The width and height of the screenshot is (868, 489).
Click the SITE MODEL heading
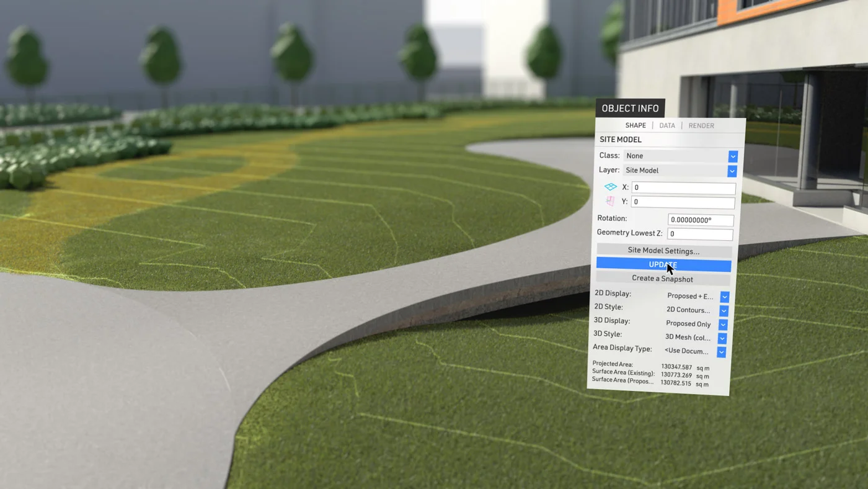click(x=621, y=140)
